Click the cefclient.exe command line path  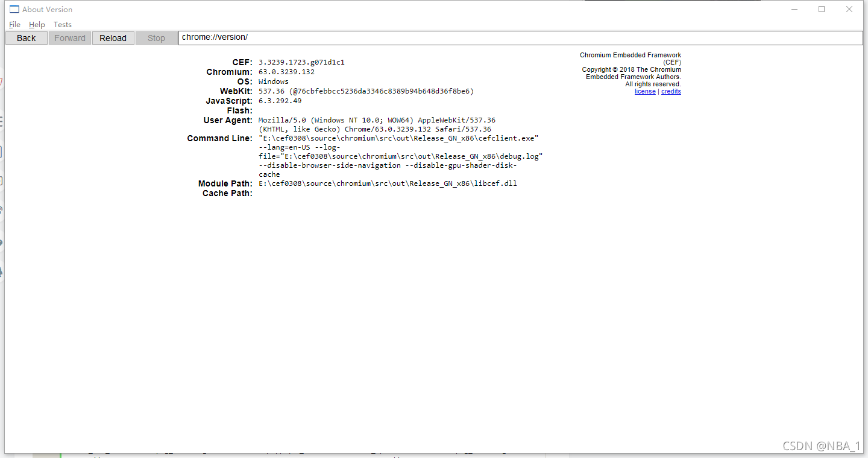[x=398, y=138]
